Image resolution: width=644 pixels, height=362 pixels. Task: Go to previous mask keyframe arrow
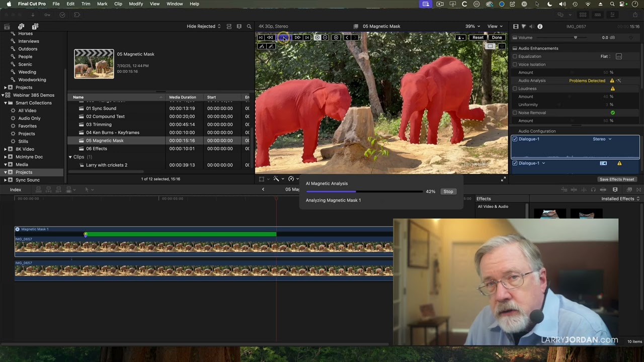pos(347,37)
